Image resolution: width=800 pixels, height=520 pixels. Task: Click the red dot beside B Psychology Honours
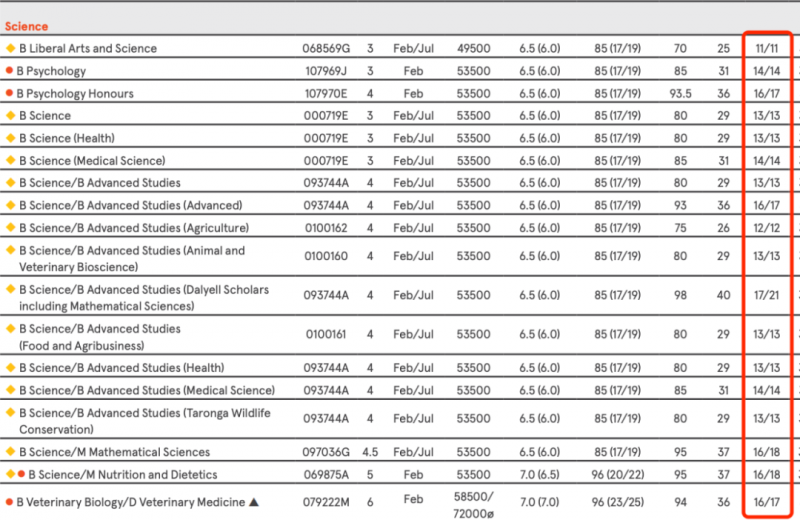pyautogui.click(x=9, y=93)
